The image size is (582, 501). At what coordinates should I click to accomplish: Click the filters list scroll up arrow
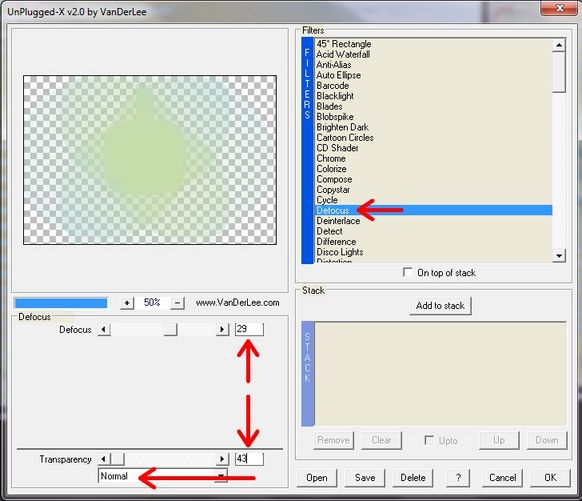pos(559,45)
